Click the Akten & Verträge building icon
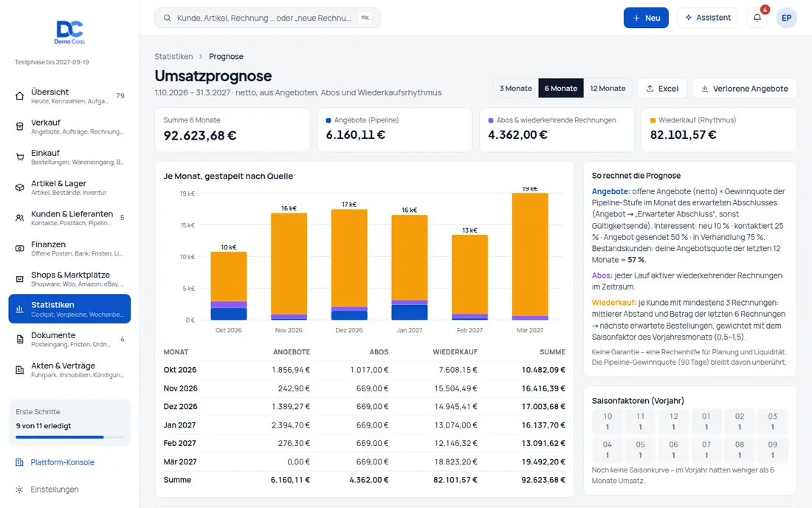Image resolution: width=812 pixels, height=508 pixels. click(20, 370)
